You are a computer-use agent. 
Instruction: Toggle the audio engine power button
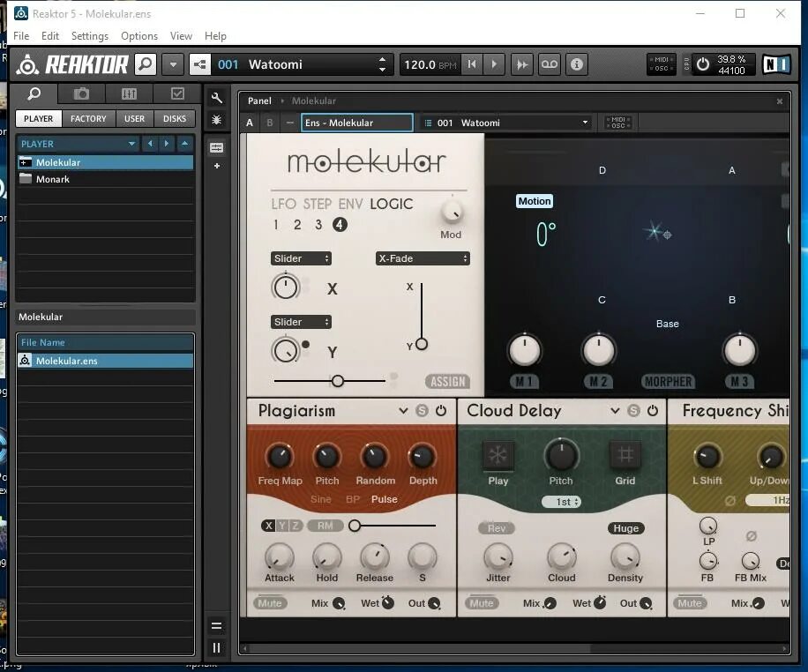pyautogui.click(x=703, y=64)
